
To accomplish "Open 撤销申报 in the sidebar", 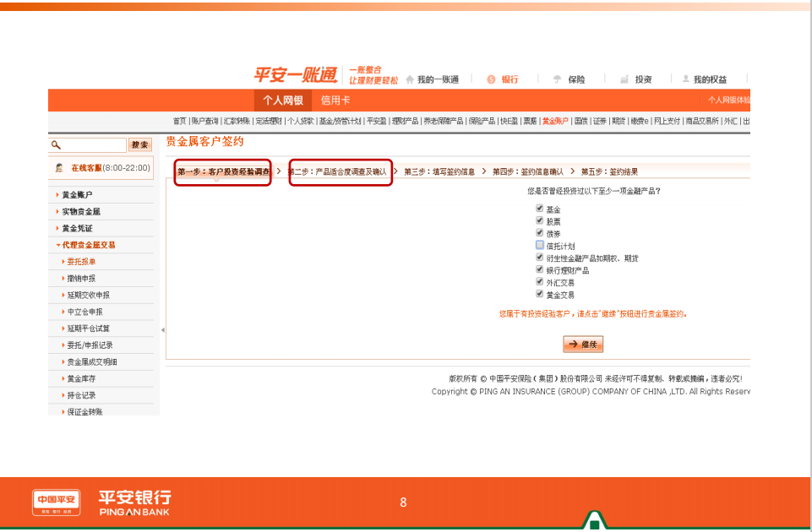I will coord(81,278).
